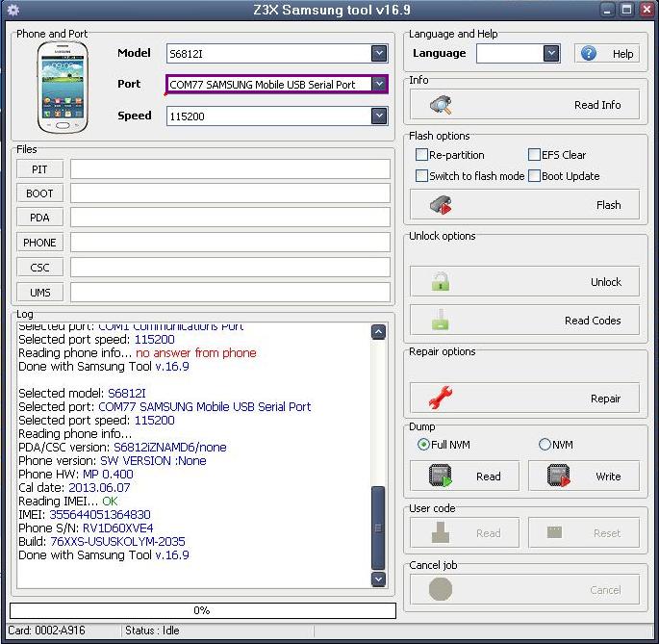Screen dimensions: 659x644
Task: Click the green padlock Unlock icon
Action: coord(440,281)
